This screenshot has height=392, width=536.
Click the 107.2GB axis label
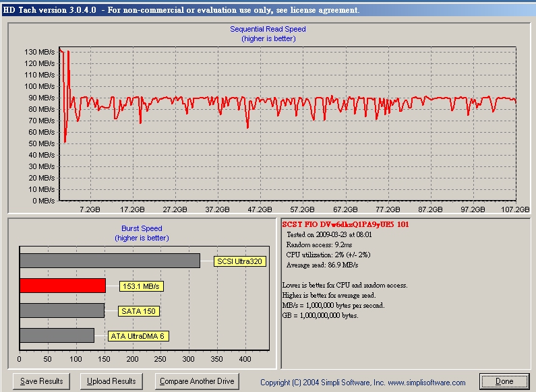point(515,209)
